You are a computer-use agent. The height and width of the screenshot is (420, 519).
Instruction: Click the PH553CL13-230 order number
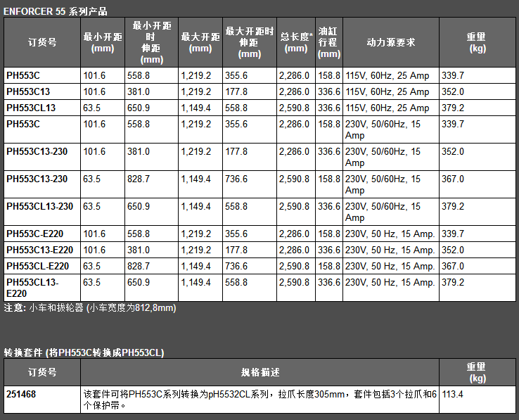tap(40, 206)
